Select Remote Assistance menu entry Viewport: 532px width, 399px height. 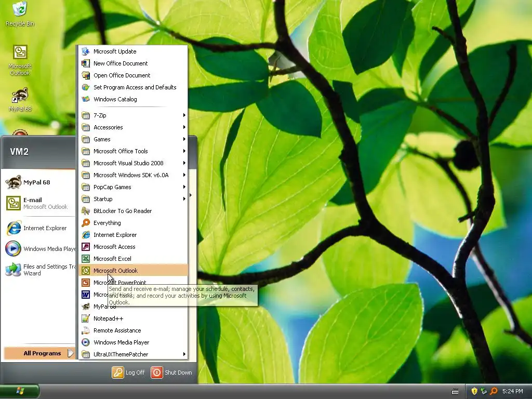click(133, 330)
